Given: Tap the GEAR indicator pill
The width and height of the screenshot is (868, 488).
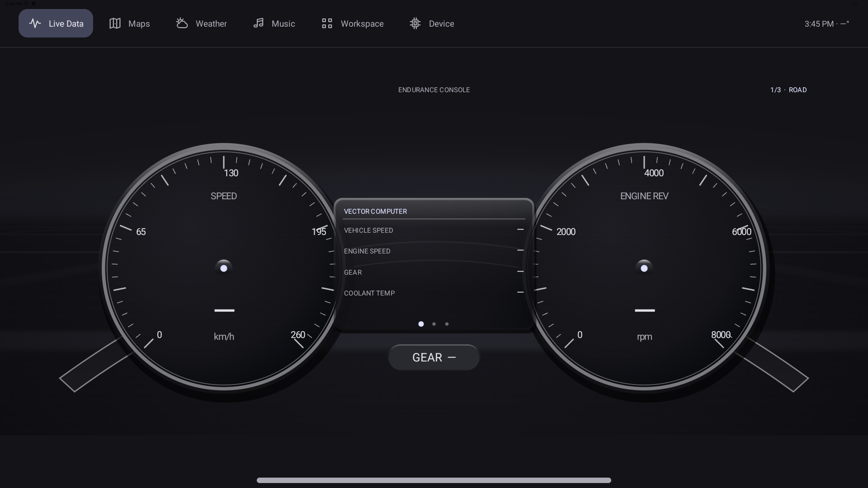Looking at the screenshot, I should (x=434, y=357).
